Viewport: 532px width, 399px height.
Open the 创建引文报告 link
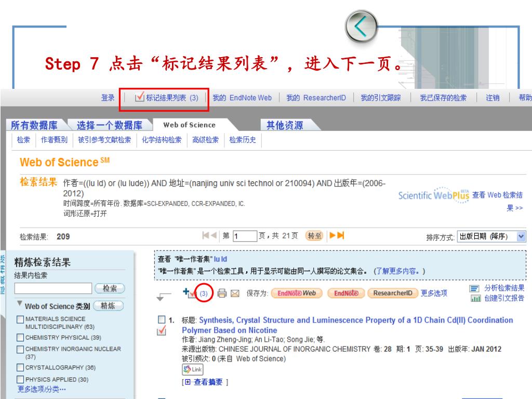point(504,298)
